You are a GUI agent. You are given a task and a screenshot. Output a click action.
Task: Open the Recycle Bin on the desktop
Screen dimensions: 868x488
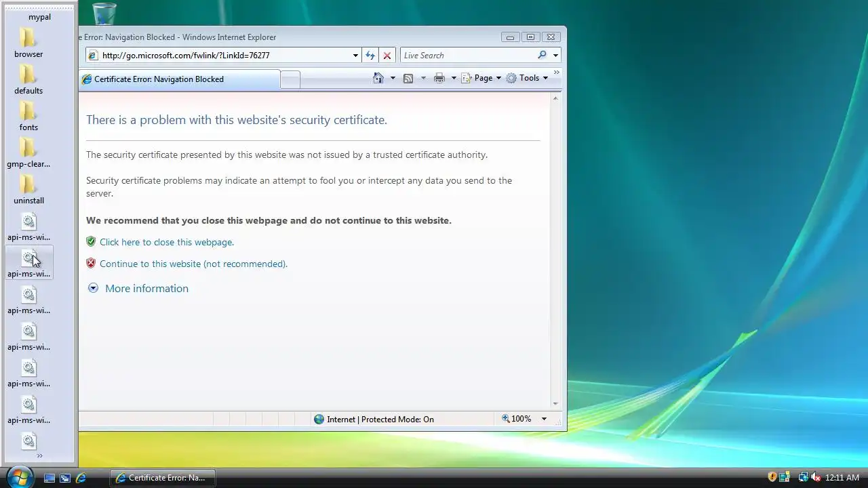104,14
